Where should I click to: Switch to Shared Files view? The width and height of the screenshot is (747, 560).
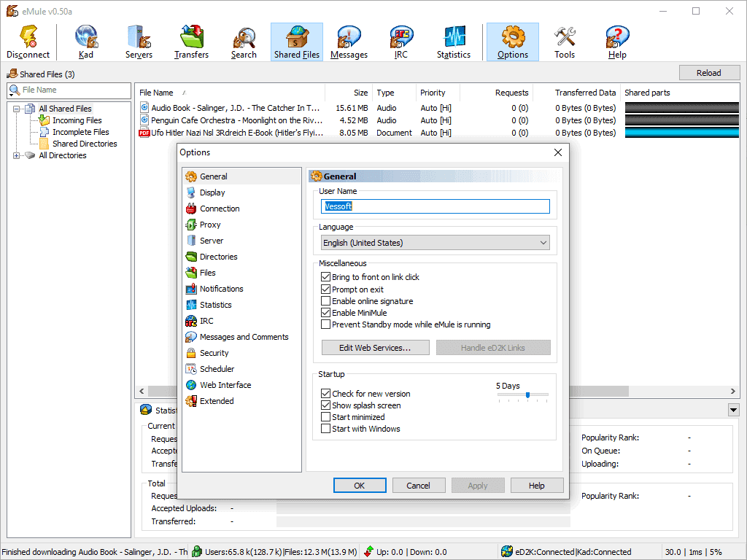(x=297, y=42)
